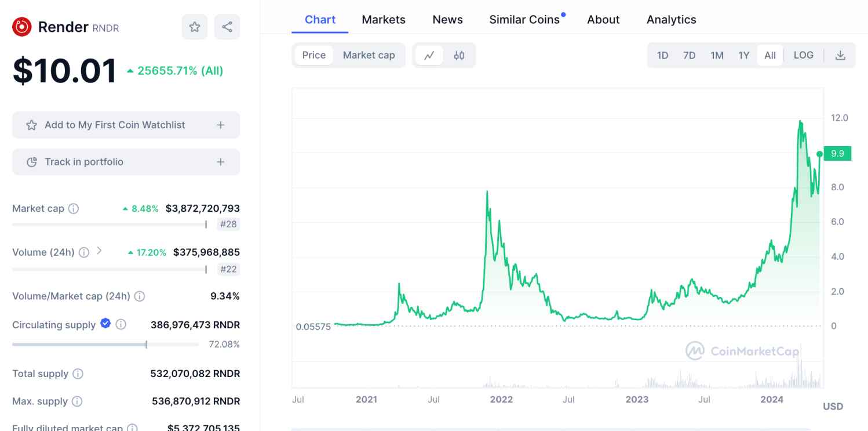Set chart range to All
The width and height of the screenshot is (868, 431).
click(770, 56)
